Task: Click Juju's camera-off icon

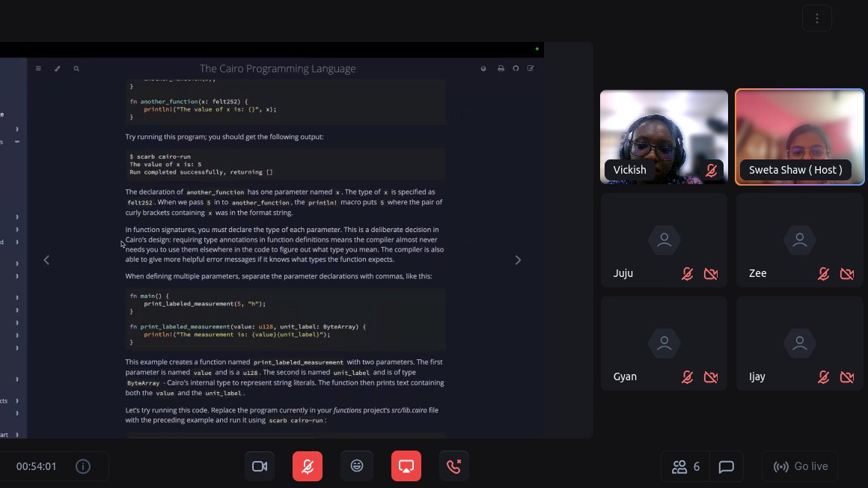Action: 711,274
